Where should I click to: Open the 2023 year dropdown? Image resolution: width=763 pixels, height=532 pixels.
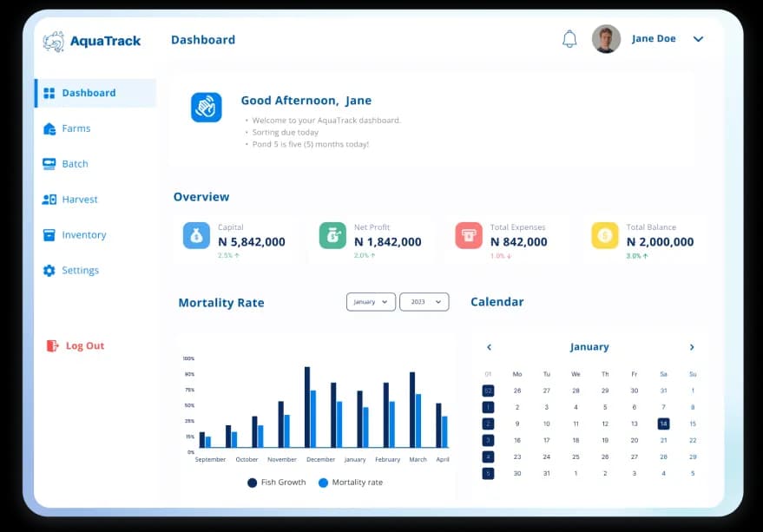pos(424,302)
